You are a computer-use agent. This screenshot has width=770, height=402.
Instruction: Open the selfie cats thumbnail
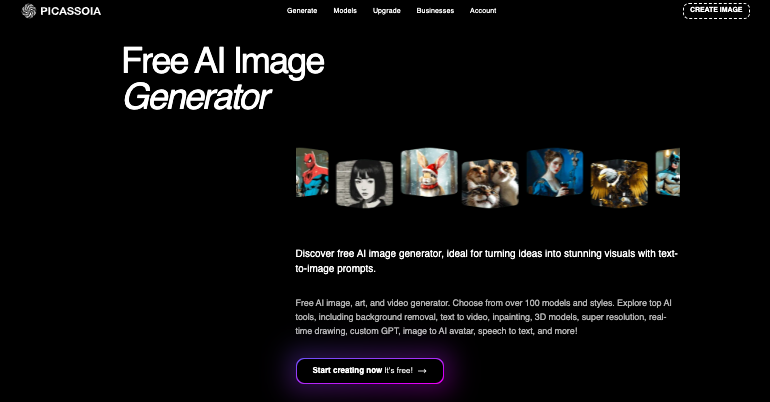tap(490, 183)
